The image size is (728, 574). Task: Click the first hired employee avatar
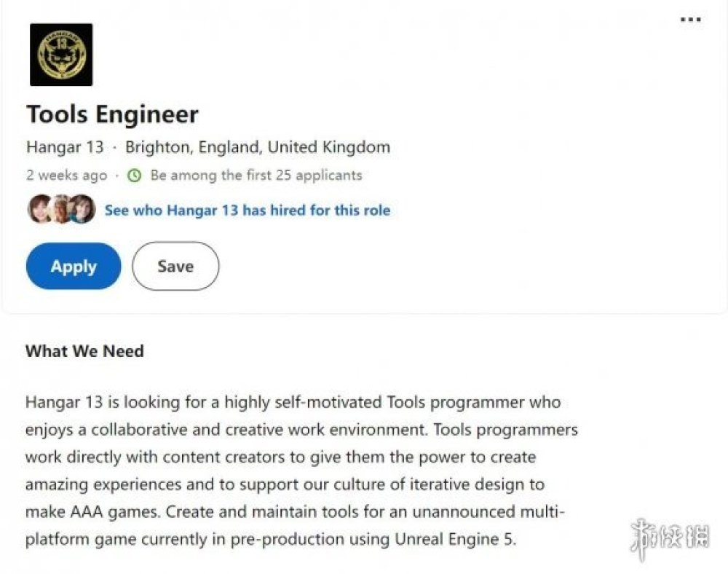coord(40,210)
